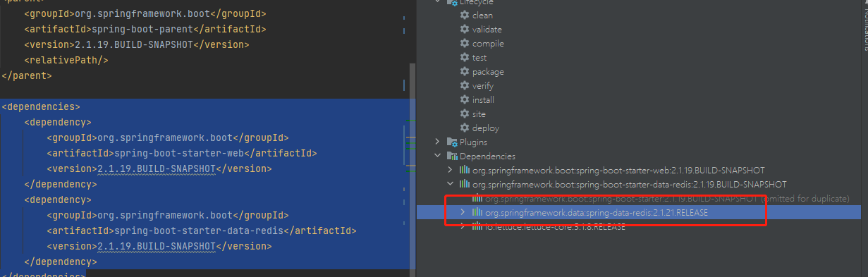The height and width of the screenshot is (277, 868).
Task: Click the gear icon beside site
Action: [x=464, y=113]
